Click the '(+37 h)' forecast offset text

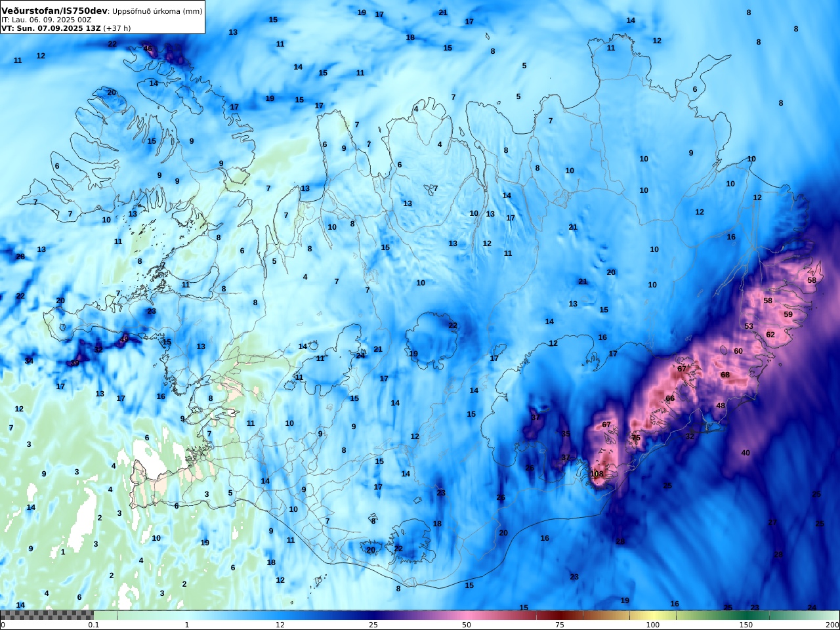pos(117,29)
